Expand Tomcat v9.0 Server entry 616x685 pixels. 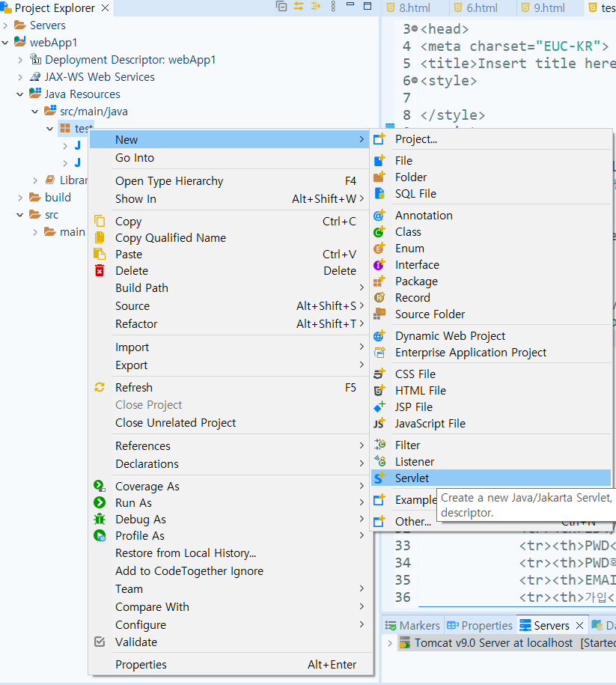coord(390,643)
